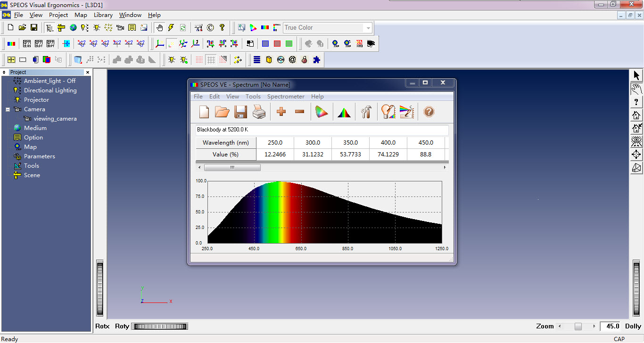
Task: Click spectrum table horizontal scrollbar thumb
Action: point(232,167)
